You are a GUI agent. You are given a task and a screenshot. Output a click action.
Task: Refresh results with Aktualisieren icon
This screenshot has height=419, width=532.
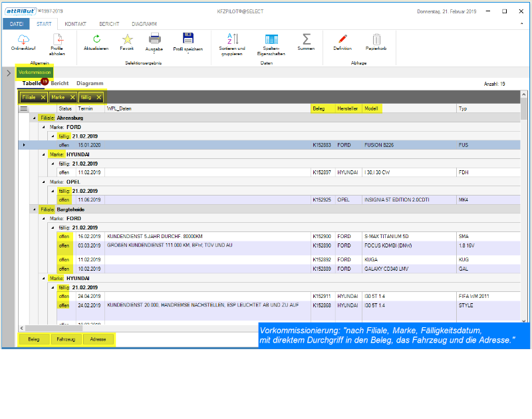tap(96, 39)
